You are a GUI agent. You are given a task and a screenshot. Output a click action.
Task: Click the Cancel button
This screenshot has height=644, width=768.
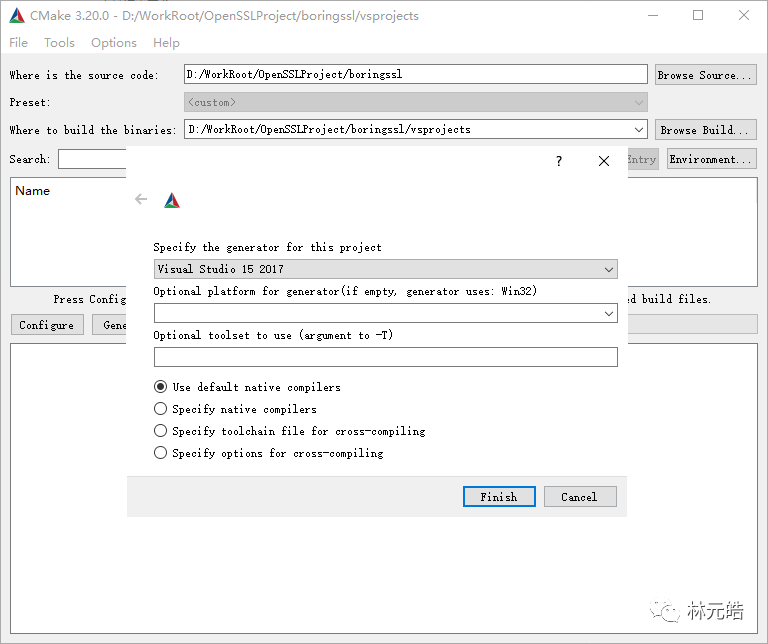pyautogui.click(x=580, y=497)
